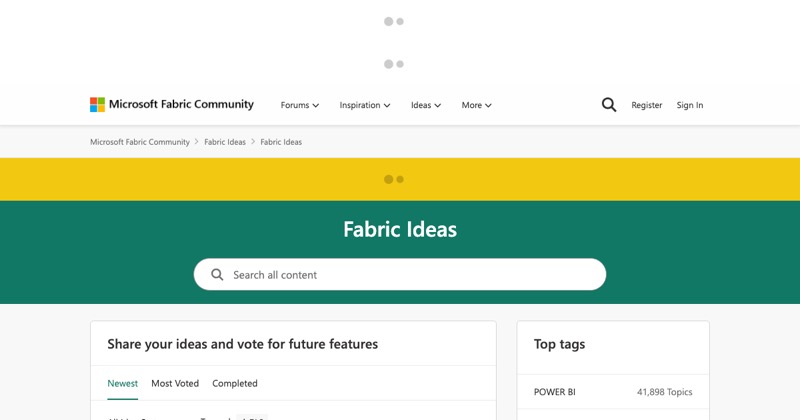Expand the Forums dropdown menu
The width and height of the screenshot is (800, 420).
click(299, 105)
